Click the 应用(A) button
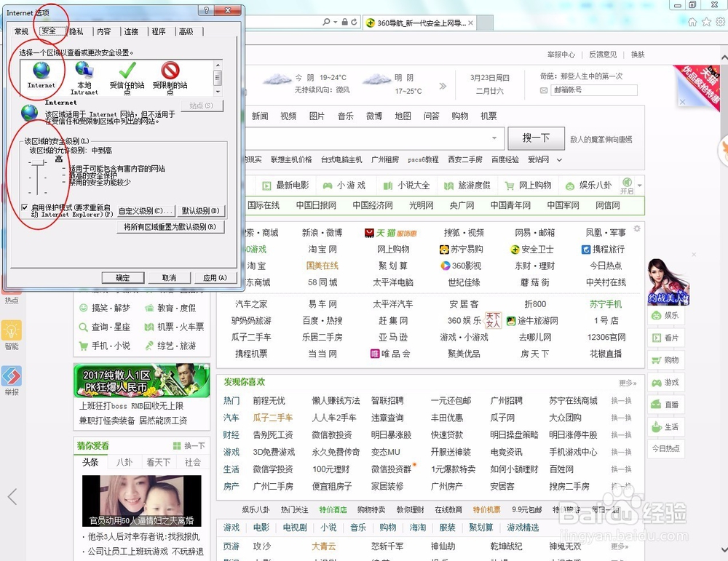The height and width of the screenshot is (561, 728). point(215,278)
